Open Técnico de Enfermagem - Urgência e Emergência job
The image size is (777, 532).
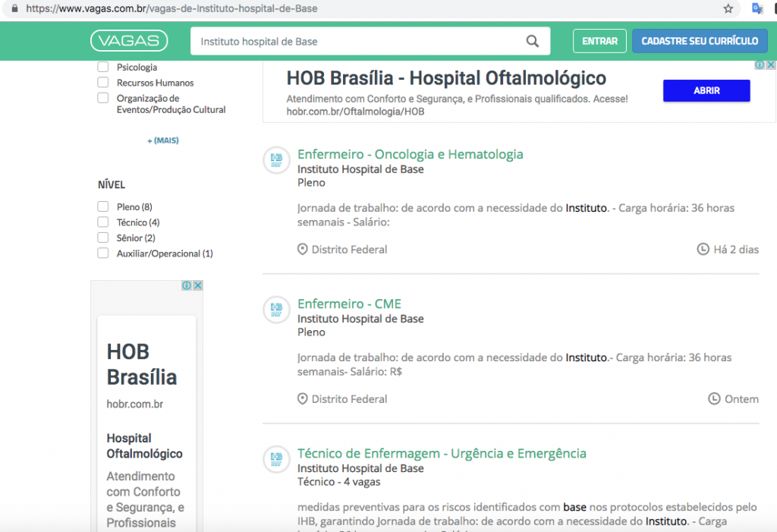point(442,453)
